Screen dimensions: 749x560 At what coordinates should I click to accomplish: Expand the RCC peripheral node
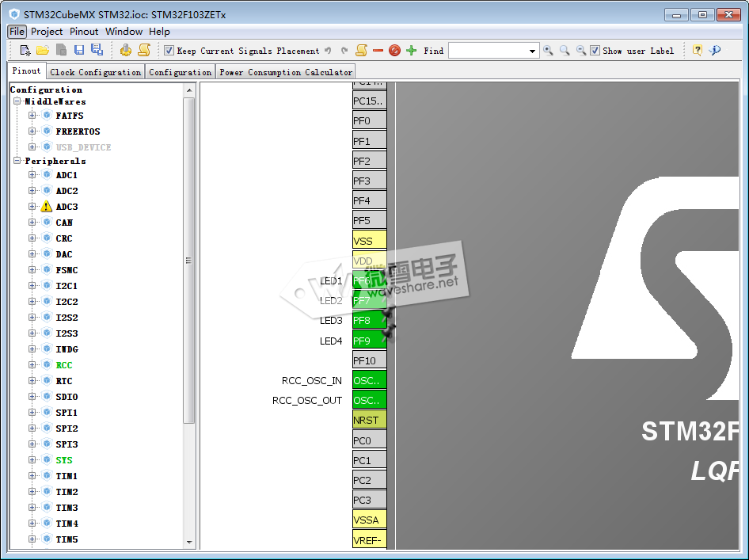click(x=32, y=364)
